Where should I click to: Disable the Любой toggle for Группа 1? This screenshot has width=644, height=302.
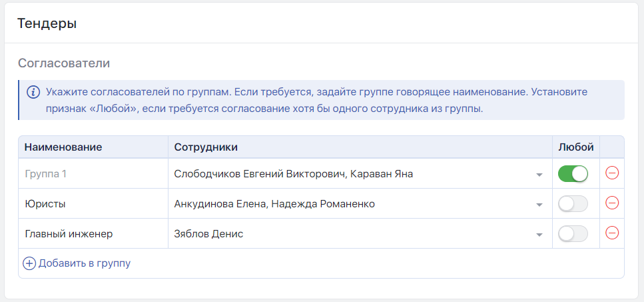tap(573, 174)
